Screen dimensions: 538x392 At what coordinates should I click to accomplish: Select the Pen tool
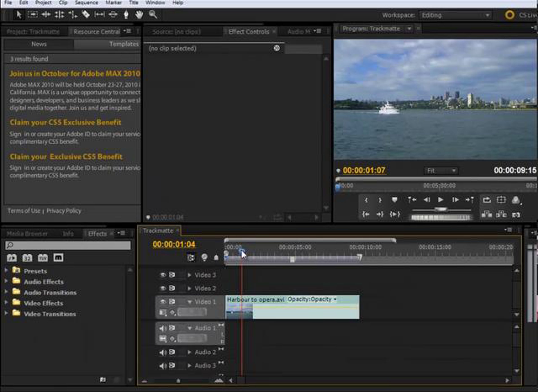point(126,15)
